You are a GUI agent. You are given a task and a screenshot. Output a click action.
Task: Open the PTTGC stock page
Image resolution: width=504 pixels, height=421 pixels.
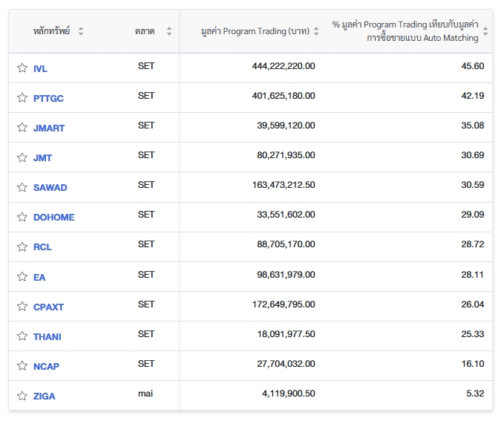point(48,98)
